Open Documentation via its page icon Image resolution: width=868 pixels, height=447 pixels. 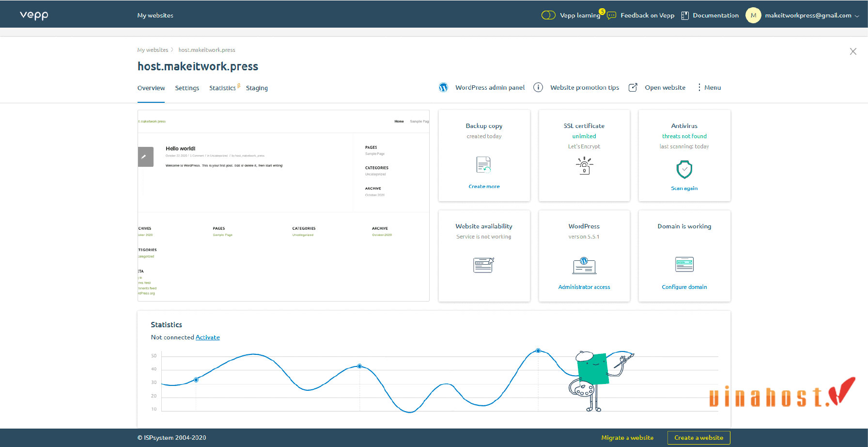tap(684, 15)
